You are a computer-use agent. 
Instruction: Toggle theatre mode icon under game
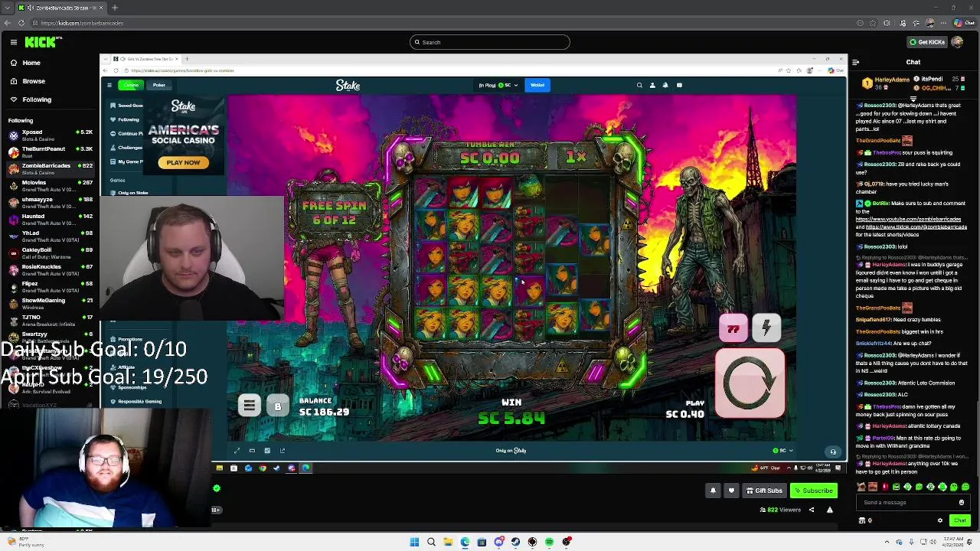coord(252,451)
